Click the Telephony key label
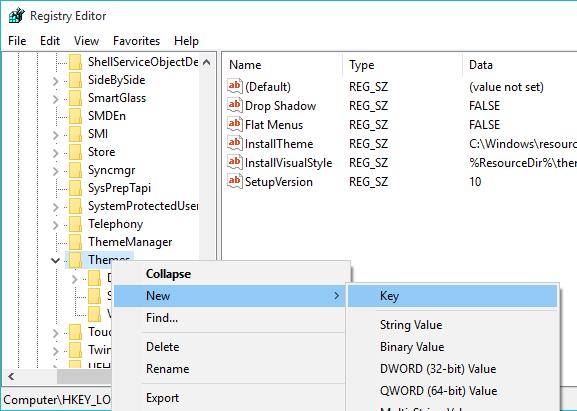Viewport: 577px width, 411px height. point(115,224)
